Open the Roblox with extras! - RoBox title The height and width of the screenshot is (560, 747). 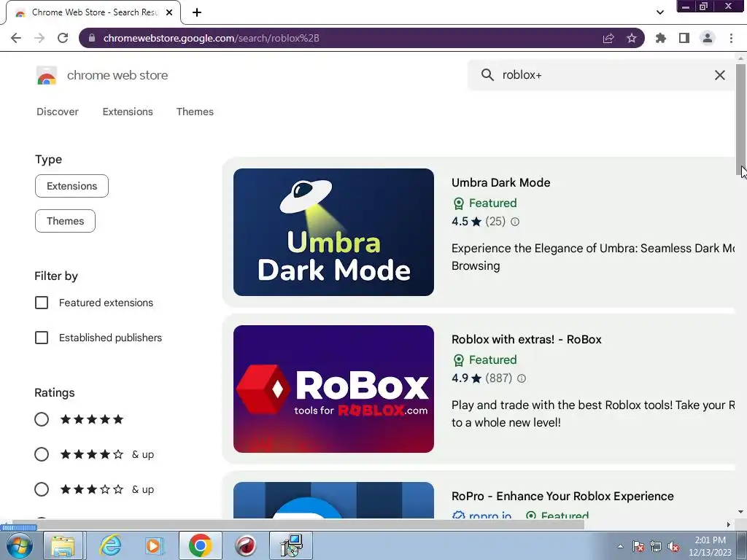point(527,340)
